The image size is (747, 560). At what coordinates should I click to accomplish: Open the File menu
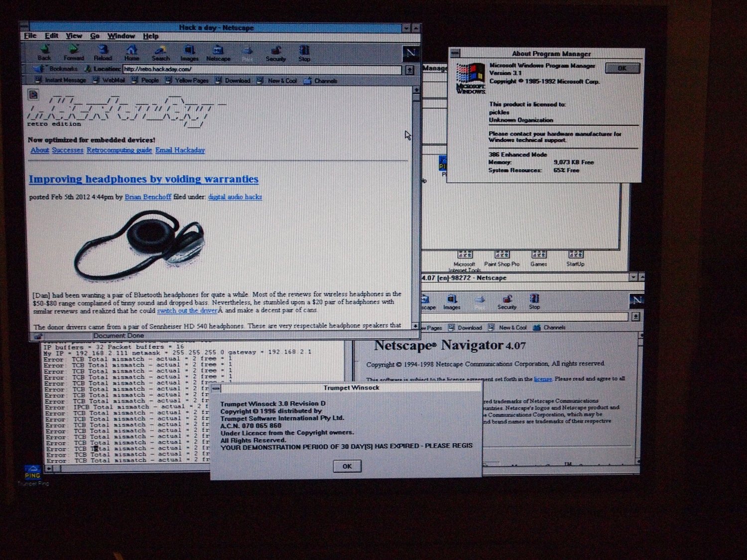coord(30,36)
